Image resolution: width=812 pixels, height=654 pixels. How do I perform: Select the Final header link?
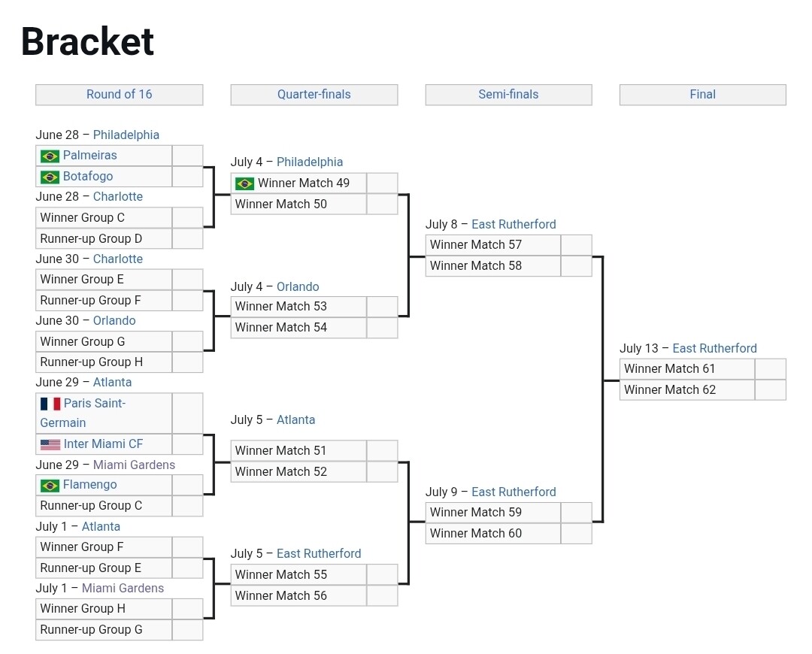click(x=702, y=95)
